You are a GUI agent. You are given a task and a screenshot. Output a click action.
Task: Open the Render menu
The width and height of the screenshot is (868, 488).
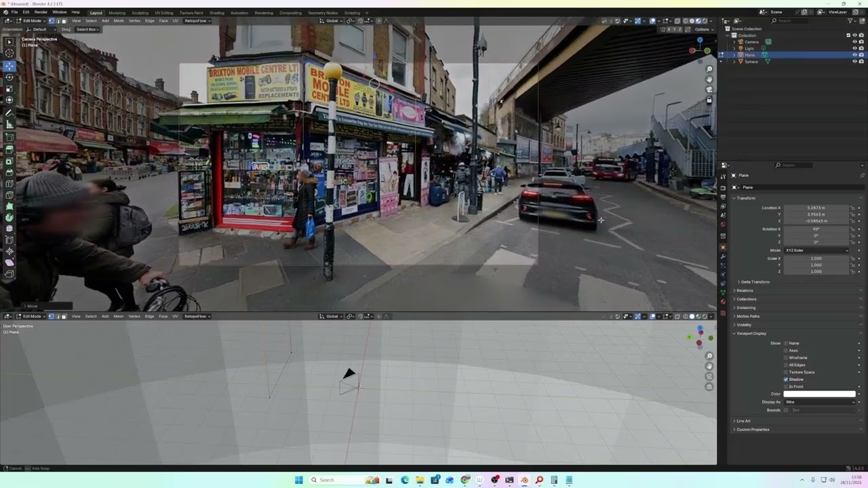41,12
